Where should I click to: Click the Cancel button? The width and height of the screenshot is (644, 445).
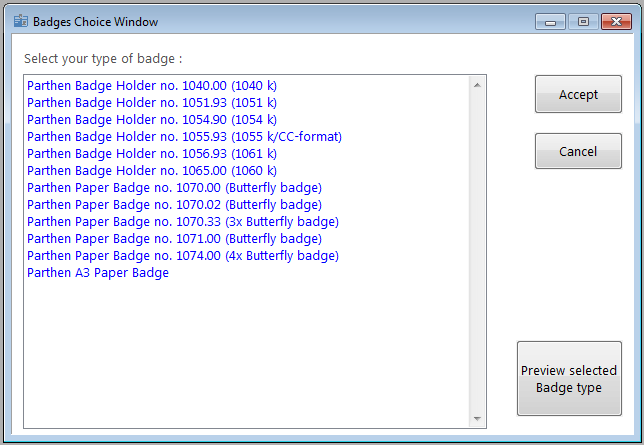tap(578, 151)
